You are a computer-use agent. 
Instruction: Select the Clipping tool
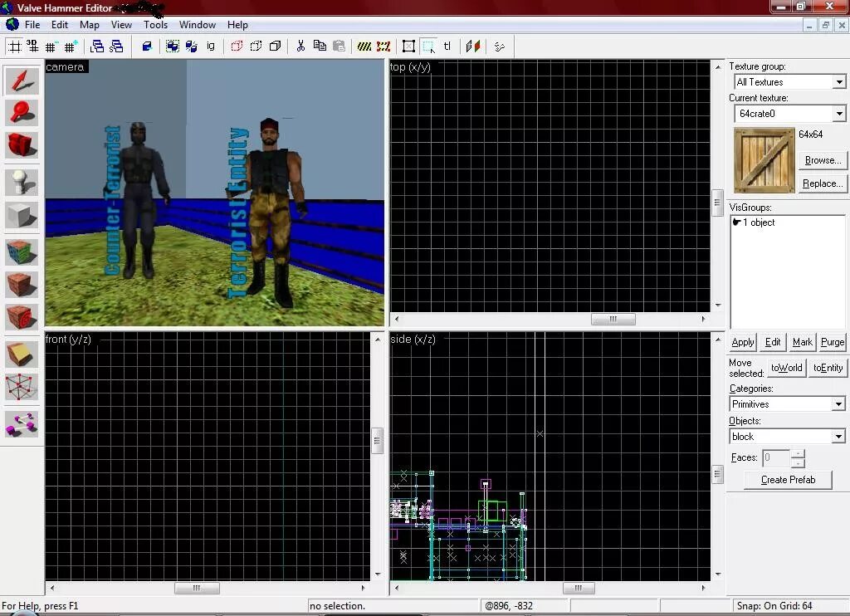[22, 355]
